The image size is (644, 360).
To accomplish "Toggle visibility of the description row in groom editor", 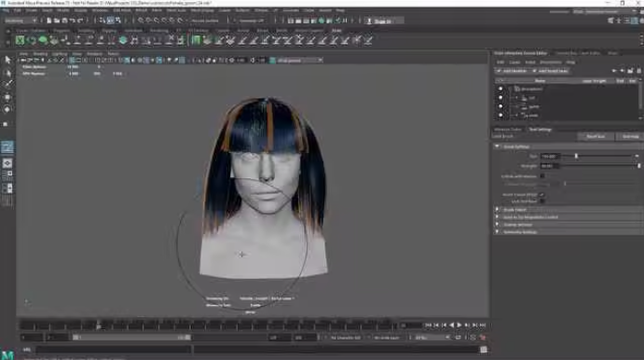I will click(500, 89).
